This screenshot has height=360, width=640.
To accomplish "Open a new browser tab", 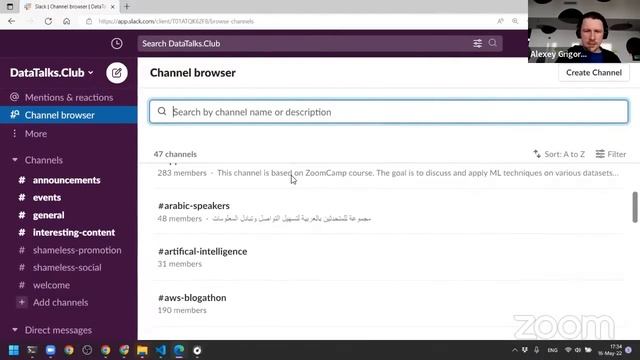I will (127, 7).
